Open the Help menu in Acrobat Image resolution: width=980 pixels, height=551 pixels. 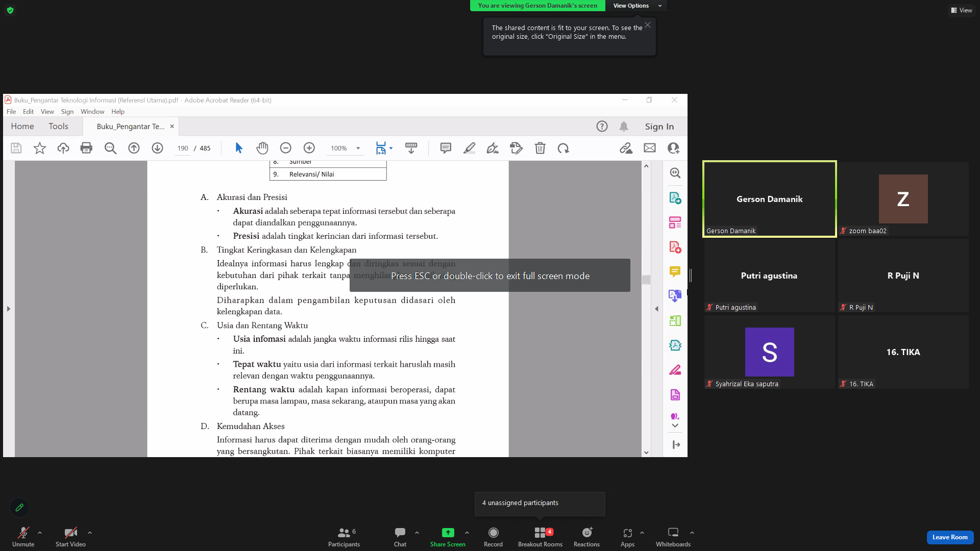coord(118,111)
